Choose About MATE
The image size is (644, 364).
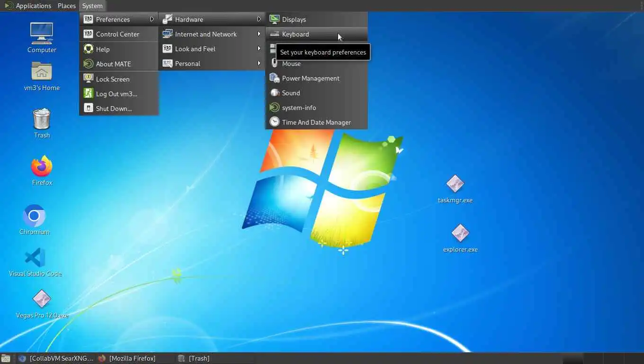[x=119, y=64]
